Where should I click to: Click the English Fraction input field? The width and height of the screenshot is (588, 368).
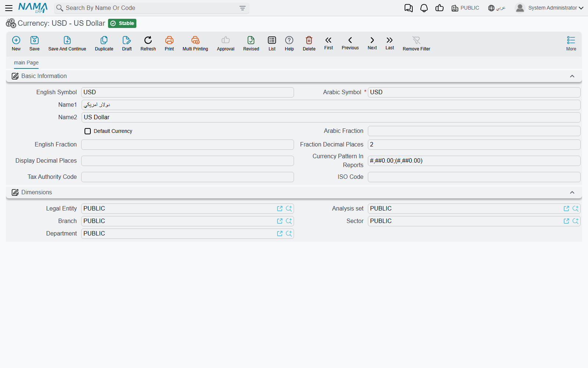[187, 145]
